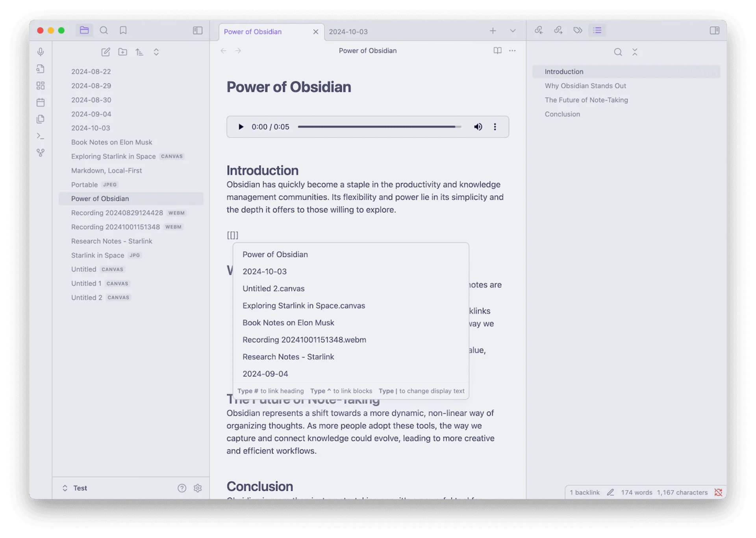
Task: Toggle the right sidebar visibility
Action: tap(714, 30)
